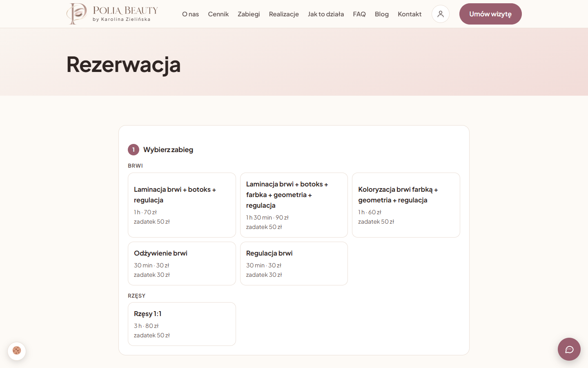Click the RZĘSY category label

pyautogui.click(x=136, y=296)
